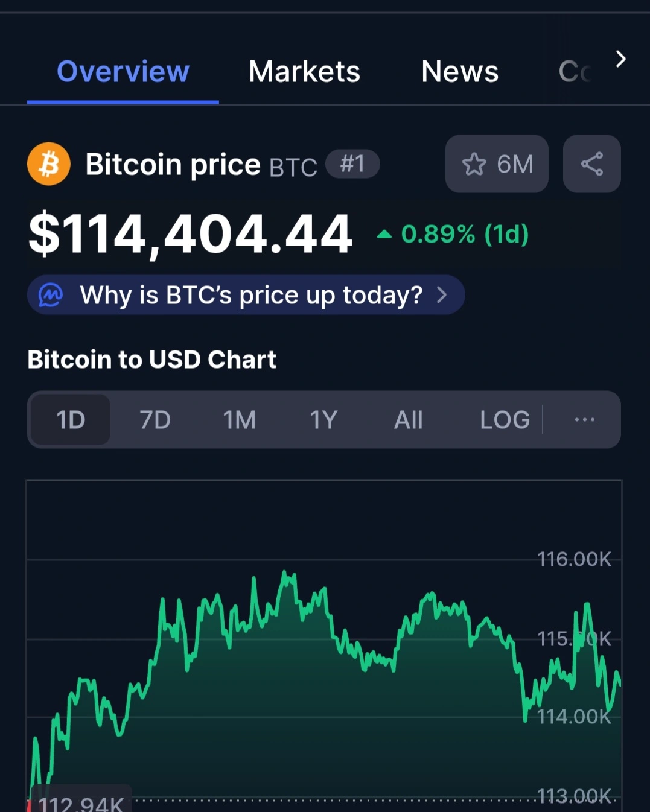
Task: Show All-time chart range
Action: [x=409, y=420]
